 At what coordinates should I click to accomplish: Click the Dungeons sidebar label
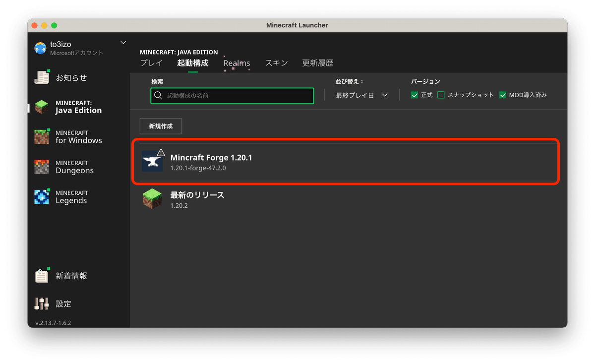tap(74, 171)
